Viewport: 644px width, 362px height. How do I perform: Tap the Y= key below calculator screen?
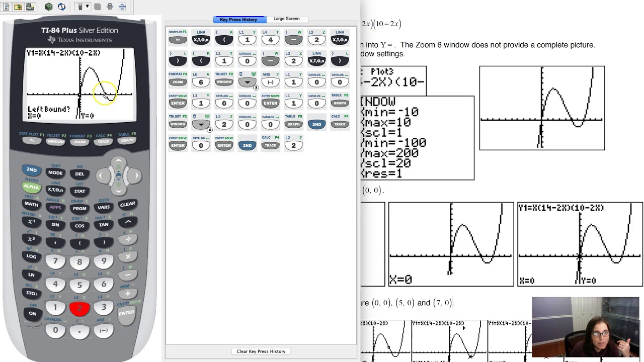point(32,141)
